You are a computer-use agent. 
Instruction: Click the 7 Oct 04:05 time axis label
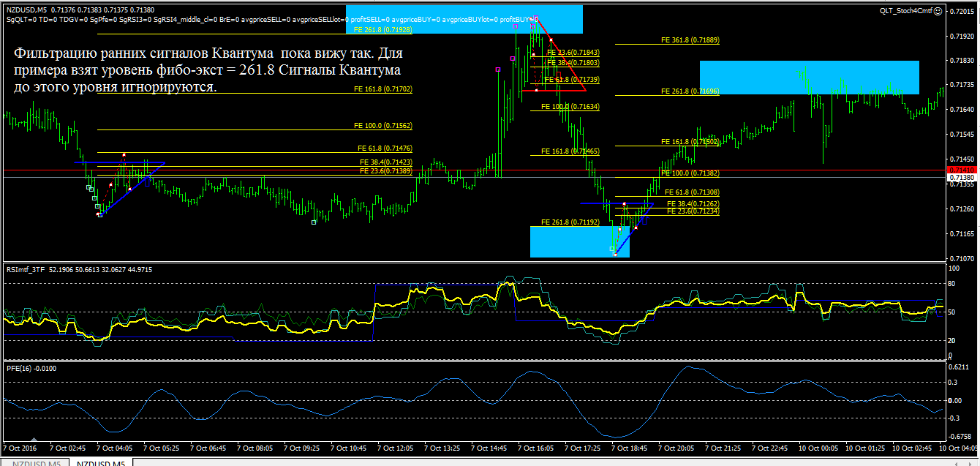coord(113,447)
